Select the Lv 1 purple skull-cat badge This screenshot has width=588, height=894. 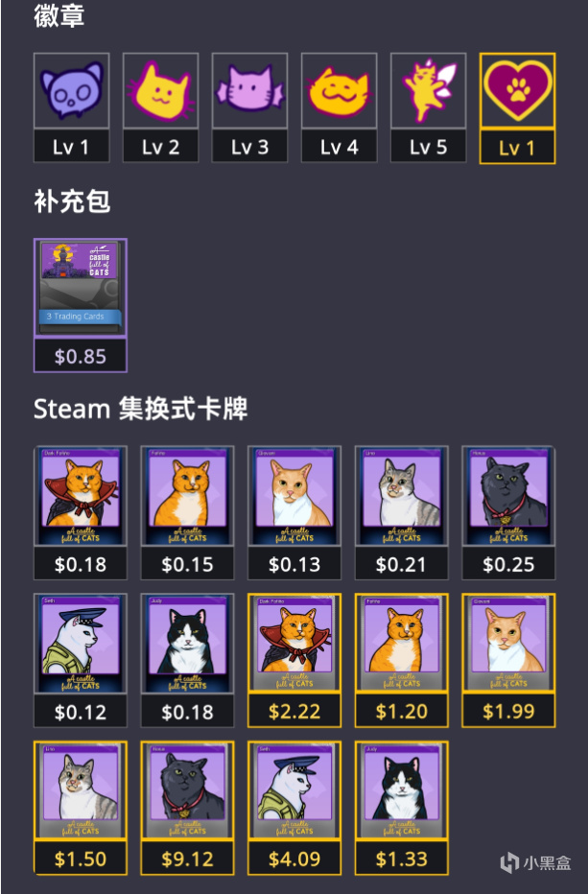click(71, 107)
